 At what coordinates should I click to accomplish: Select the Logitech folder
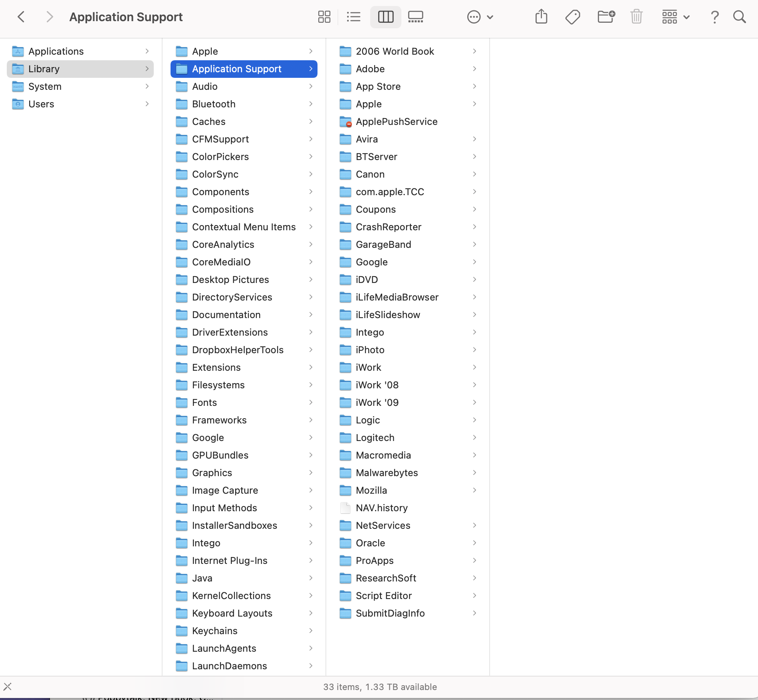[x=408, y=437]
